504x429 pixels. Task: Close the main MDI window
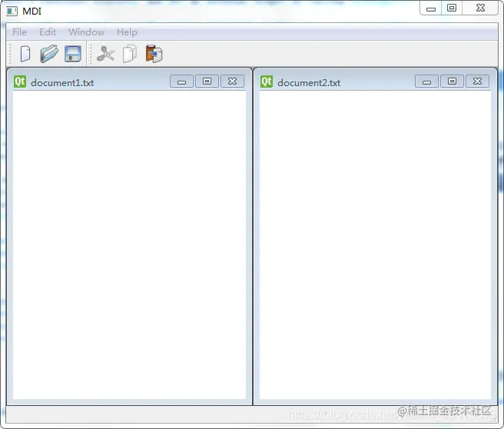pyautogui.click(x=480, y=8)
